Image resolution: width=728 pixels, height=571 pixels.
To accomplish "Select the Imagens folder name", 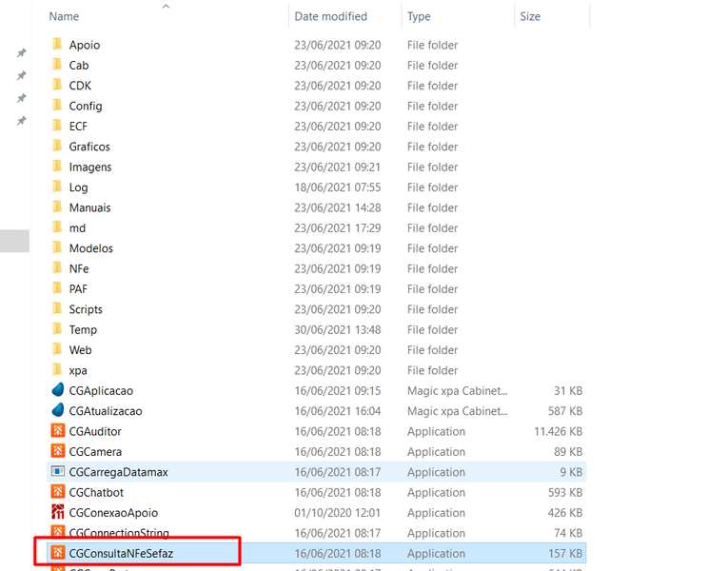I will click(90, 167).
